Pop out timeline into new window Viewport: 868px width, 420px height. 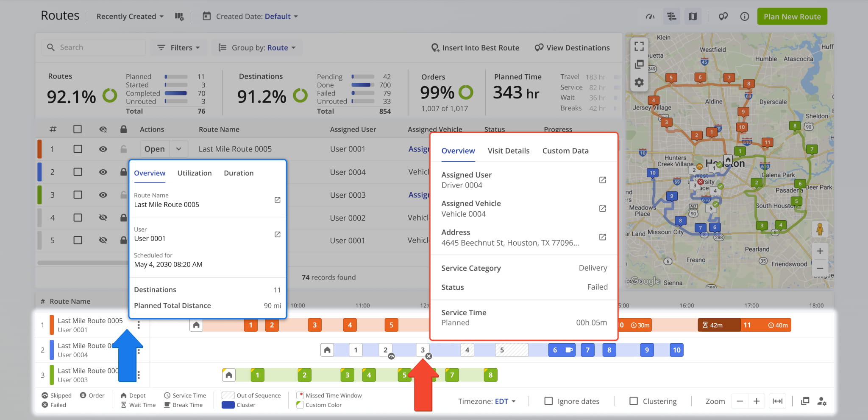(805, 401)
